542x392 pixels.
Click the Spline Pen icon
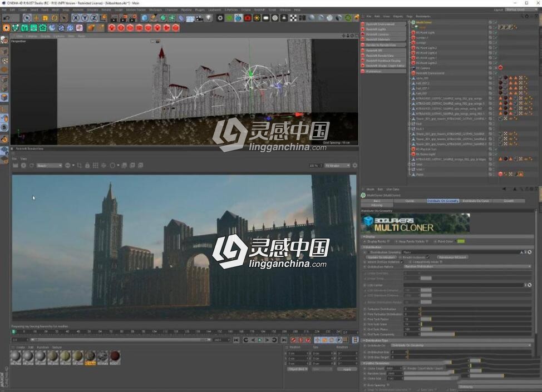[154, 18]
